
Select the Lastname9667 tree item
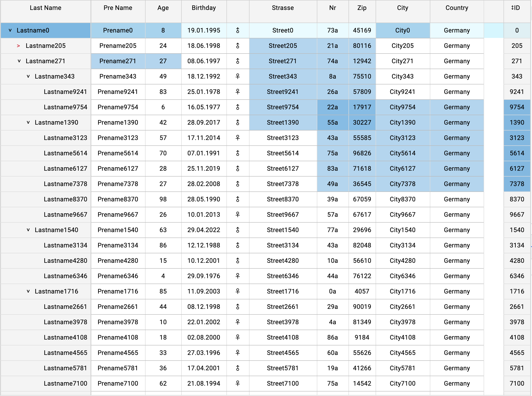click(65, 214)
